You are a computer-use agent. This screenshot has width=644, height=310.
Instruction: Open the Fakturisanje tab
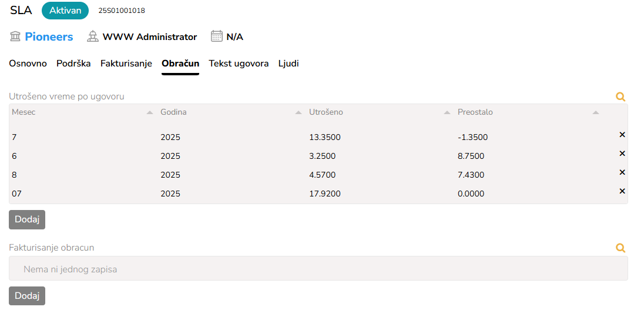tap(126, 64)
